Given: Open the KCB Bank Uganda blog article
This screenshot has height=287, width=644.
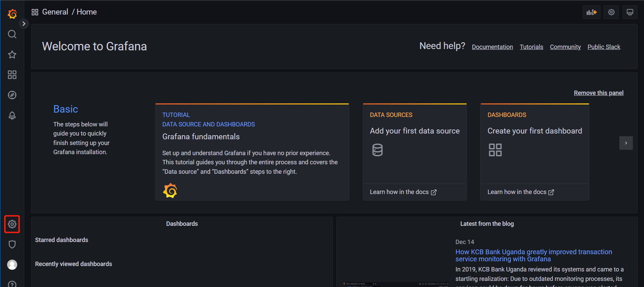Looking at the screenshot, I should tap(533, 255).
